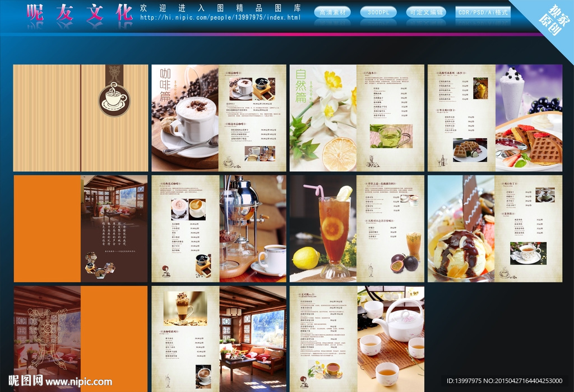Open the brown page with tea house interior

[x=114, y=228]
